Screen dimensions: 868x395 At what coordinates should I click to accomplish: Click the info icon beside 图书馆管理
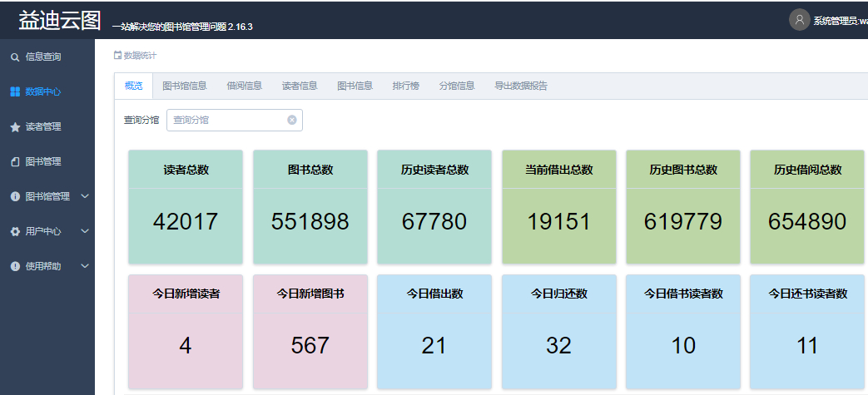[15, 197]
